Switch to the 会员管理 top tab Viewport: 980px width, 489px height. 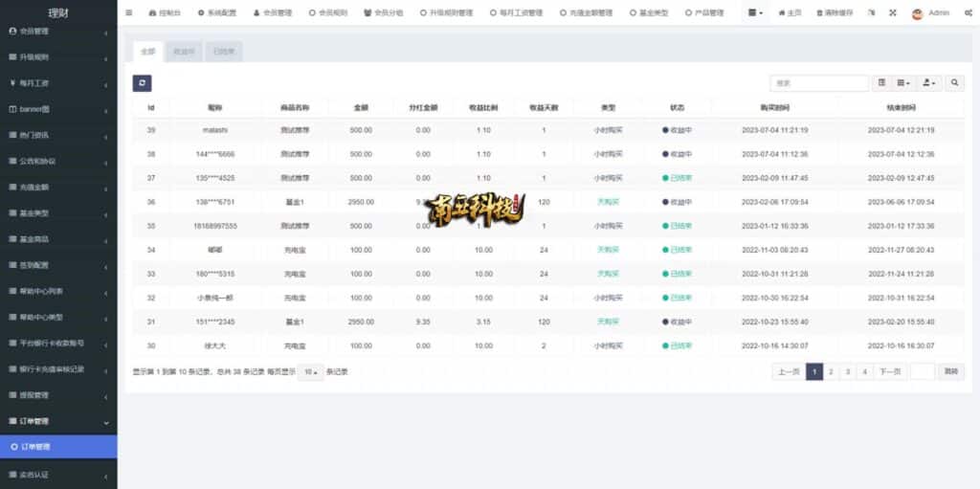273,12
